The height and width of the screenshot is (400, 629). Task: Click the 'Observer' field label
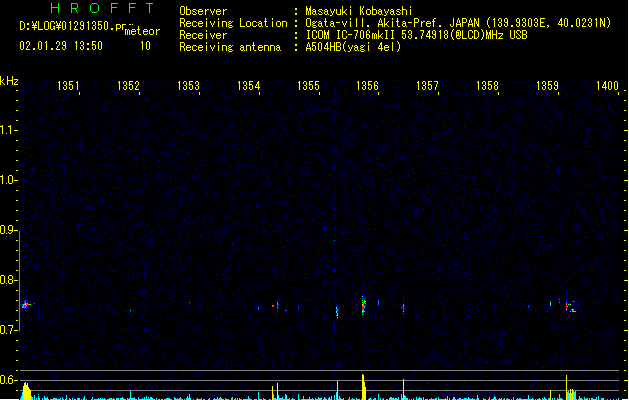tap(203, 11)
